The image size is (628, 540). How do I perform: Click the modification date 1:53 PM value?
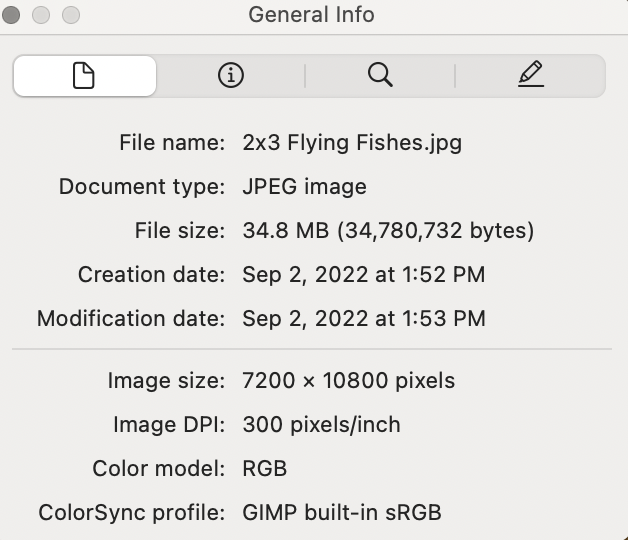pyautogui.click(x=364, y=320)
